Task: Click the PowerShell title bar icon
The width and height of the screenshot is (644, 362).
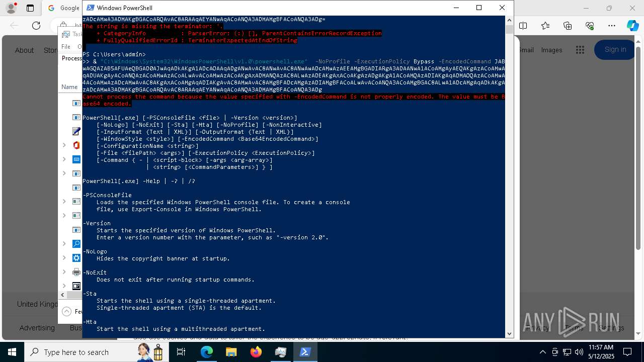Action: pos(90,8)
